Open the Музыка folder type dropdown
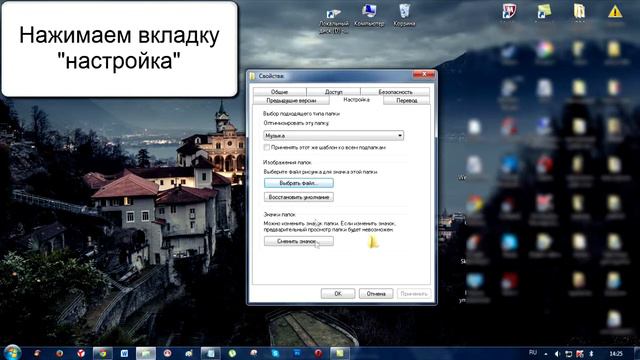Image resolution: width=640 pixels, height=360 pixels. coord(333,136)
